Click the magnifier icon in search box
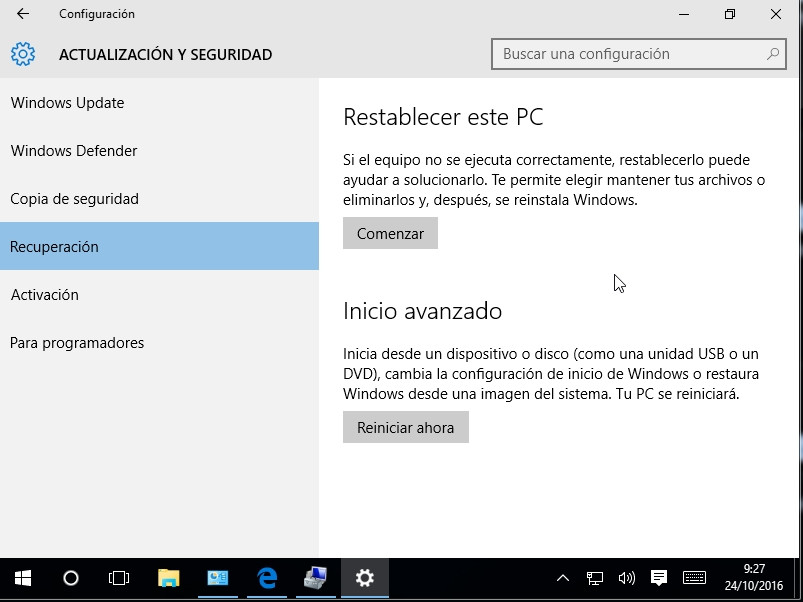 point(773,54)
